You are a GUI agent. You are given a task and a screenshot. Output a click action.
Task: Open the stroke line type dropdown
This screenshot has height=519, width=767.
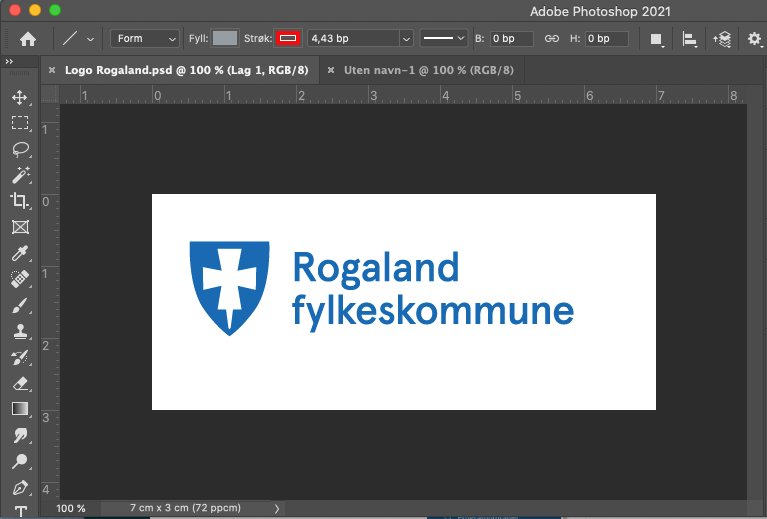pyautogui.click(x=443, y=38)
